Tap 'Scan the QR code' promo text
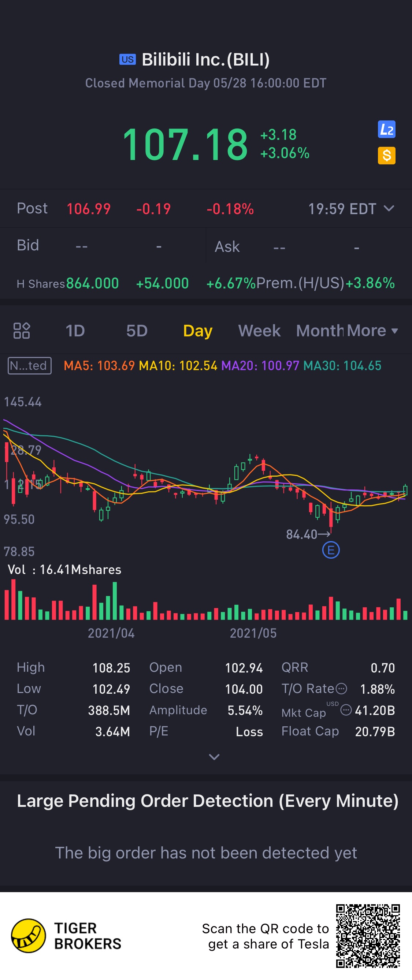Viewport: 412px width, 980px height. [x=265, y=936]
